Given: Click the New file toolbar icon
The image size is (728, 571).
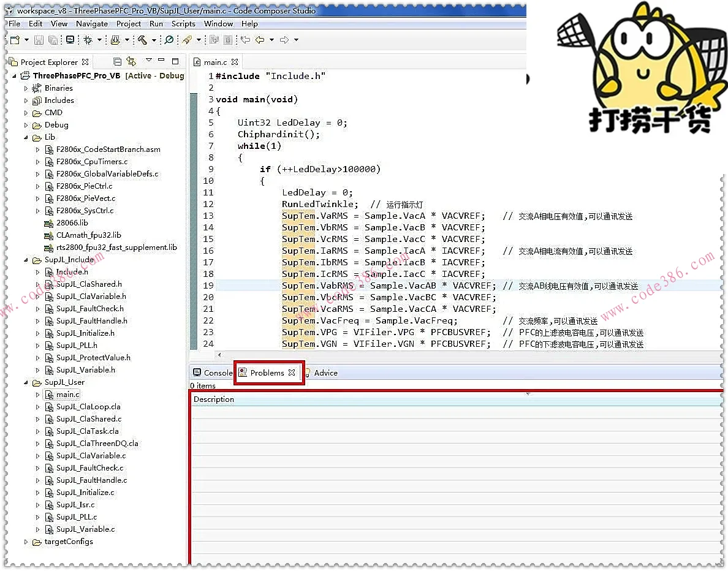Looking at the screenshot, I should click(x=15, y=40).
